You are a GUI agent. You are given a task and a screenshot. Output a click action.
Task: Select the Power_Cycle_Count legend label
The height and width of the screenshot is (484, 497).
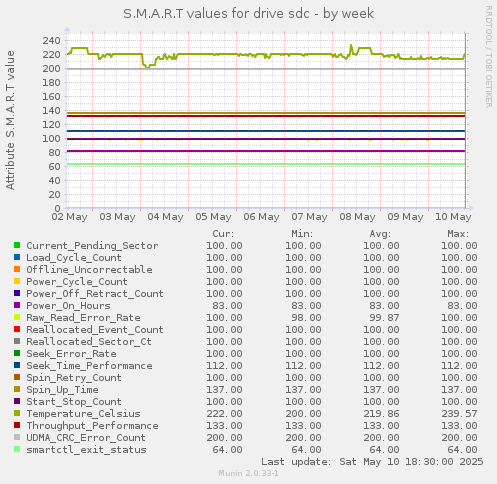coord(77,282)
